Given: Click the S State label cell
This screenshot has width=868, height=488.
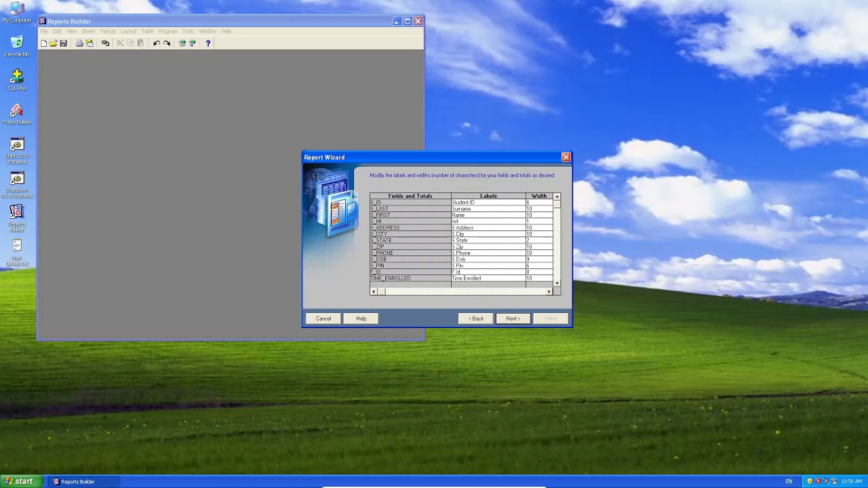Looking at the screenshot, I should 488,241.
